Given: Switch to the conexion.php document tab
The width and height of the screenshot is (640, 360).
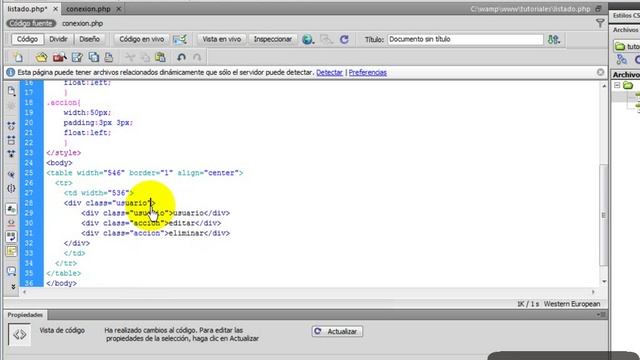Looking at the screenshot, I should coord(88,9).
